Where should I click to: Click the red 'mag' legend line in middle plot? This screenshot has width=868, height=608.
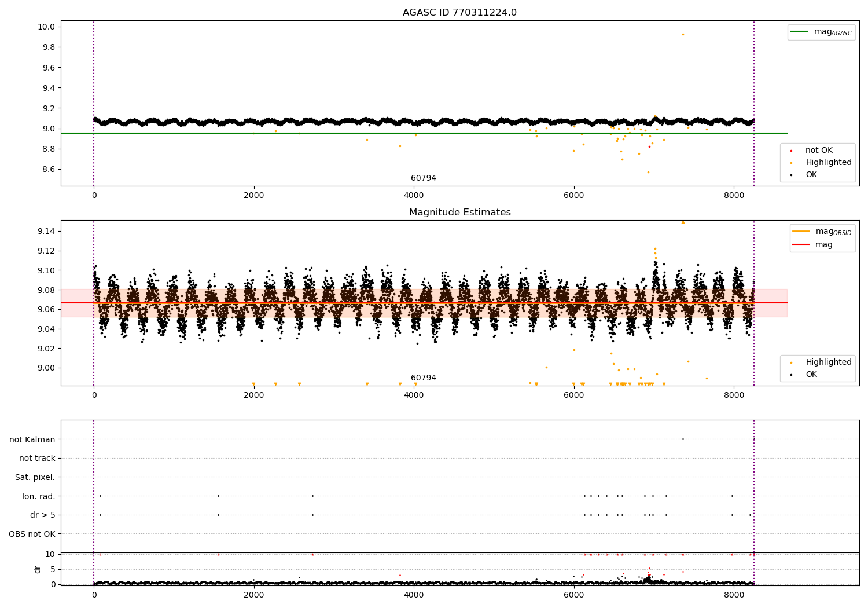pos(801,245)
